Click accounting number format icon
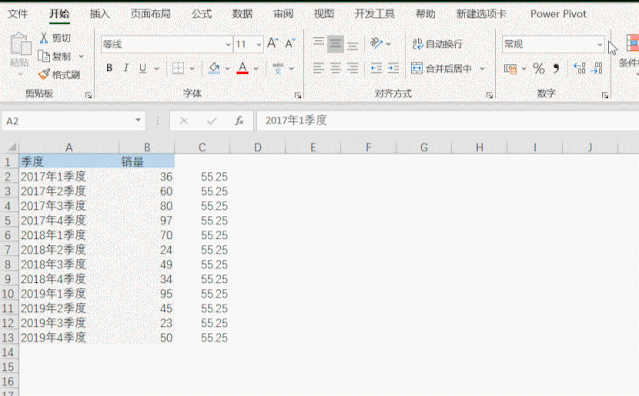Viewport: 639px width, 396px height. tap(510, 68)
